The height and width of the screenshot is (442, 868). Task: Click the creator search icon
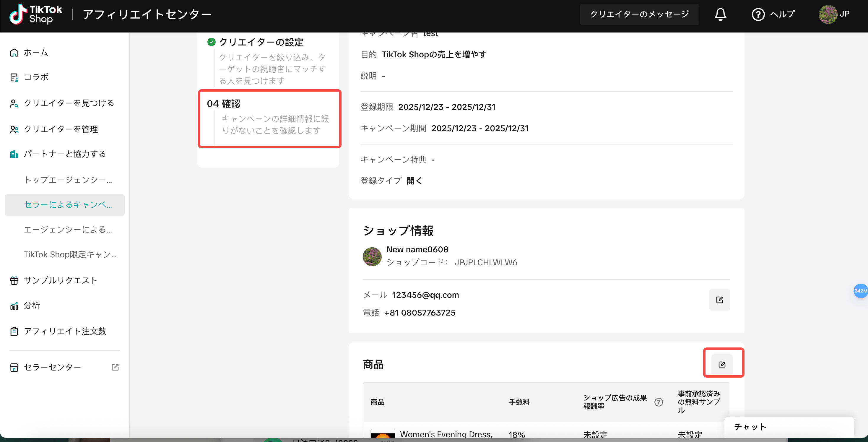[x=14, y=103]
